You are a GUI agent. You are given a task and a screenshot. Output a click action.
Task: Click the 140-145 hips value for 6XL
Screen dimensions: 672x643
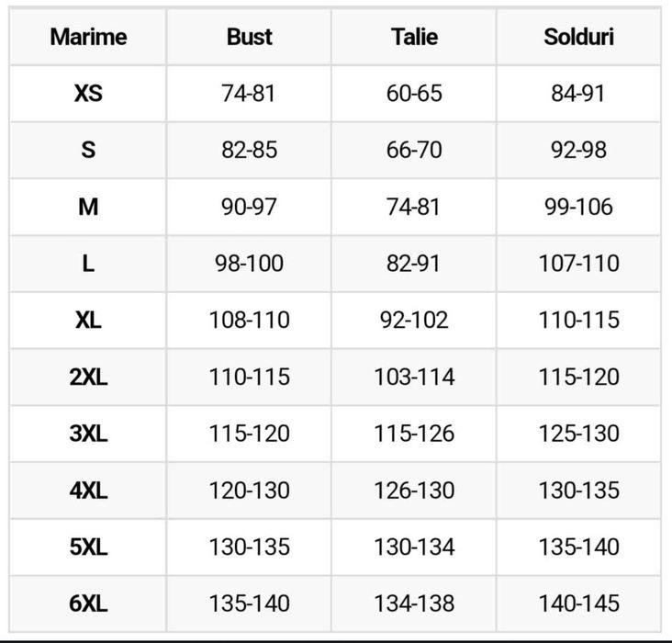578,604
